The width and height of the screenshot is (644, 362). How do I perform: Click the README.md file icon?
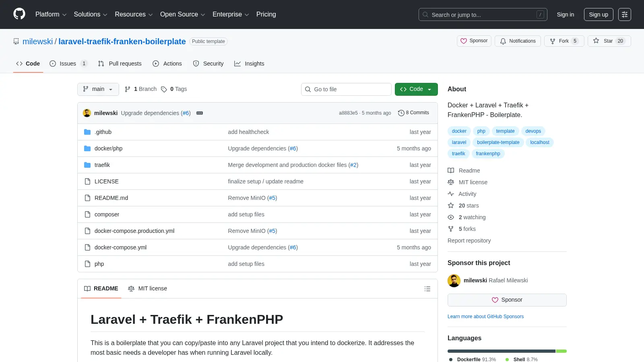click(87, 198)
